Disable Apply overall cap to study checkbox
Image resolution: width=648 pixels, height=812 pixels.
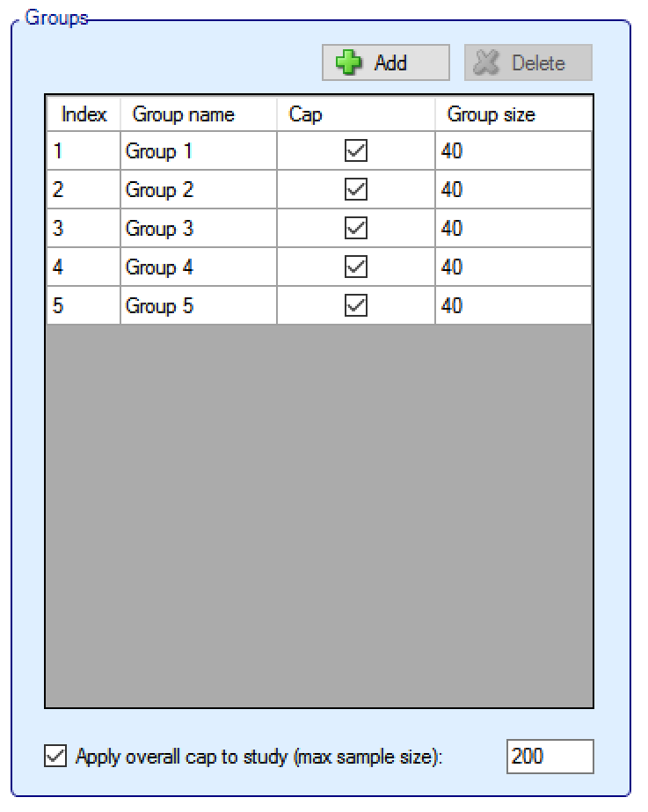click(x=55, y=756)
